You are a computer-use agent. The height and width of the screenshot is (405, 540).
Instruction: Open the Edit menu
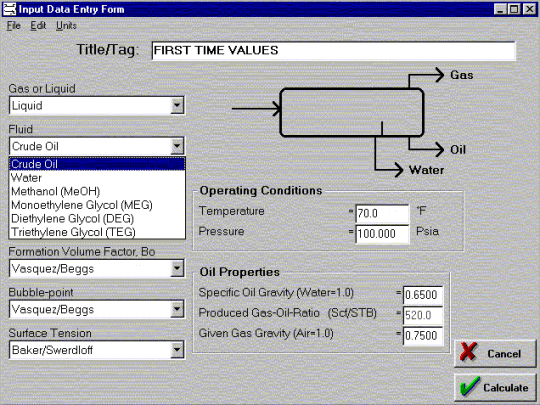click(38, 26)
